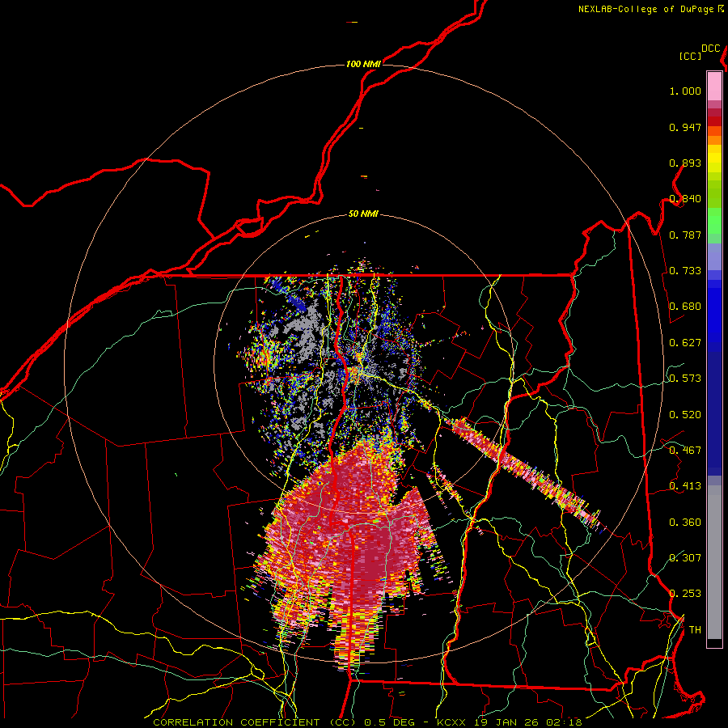The image size is (728, 728).
Task: Select the 0.627 scale value
Action: coord(685,343)
